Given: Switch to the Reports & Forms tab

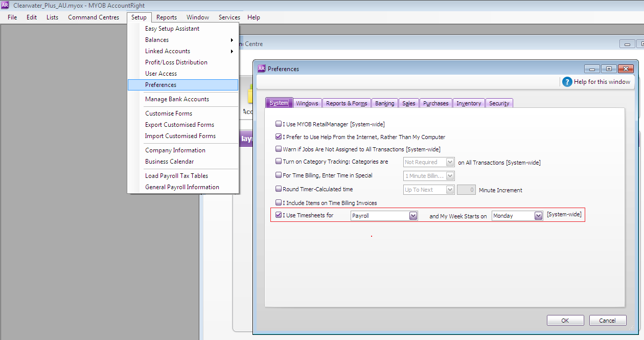Looking at the screenshot, I should (x=347, y=103).
